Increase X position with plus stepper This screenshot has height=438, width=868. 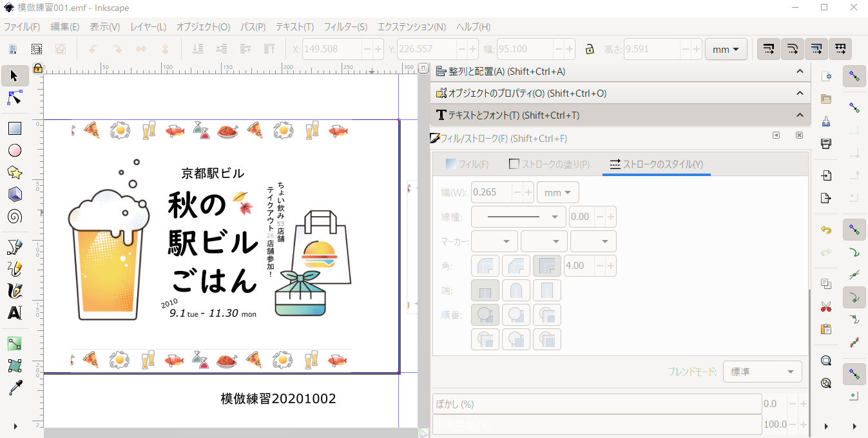click(378, 49)
